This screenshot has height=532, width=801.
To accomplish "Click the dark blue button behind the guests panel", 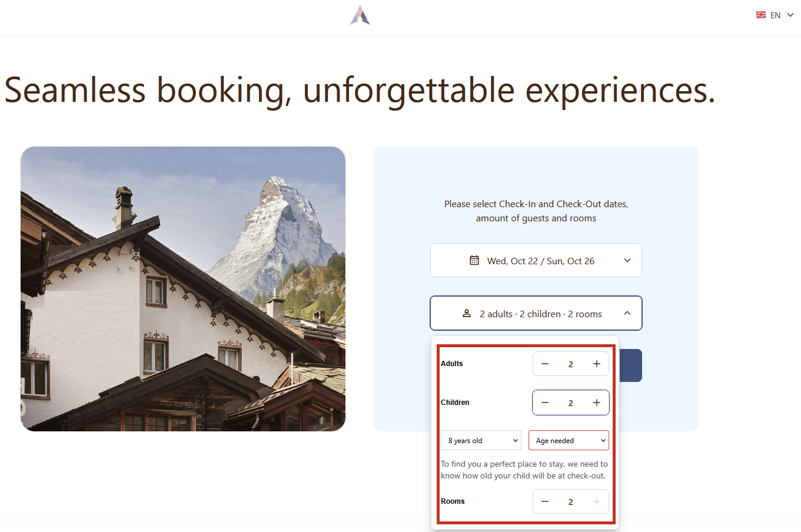I will coord(630,365).
